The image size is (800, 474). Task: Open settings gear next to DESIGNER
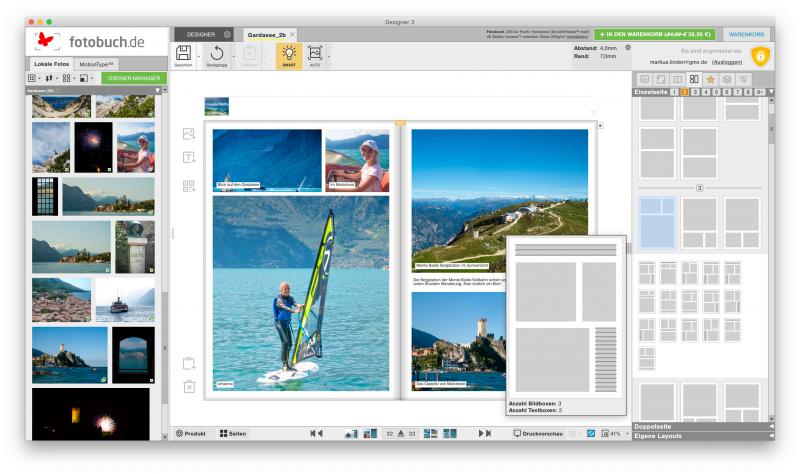point(226,34)
